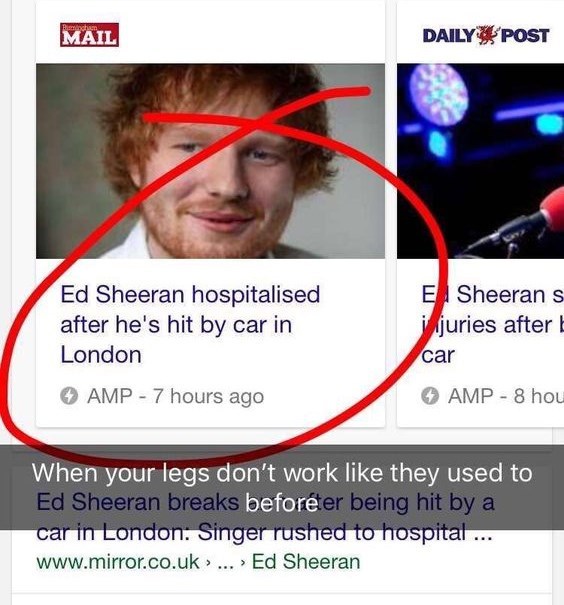This screenshot has height=605, width=564.
Task: Open Ed Sheeran portrait thumbnail
Action: click(x=210, y=161)
